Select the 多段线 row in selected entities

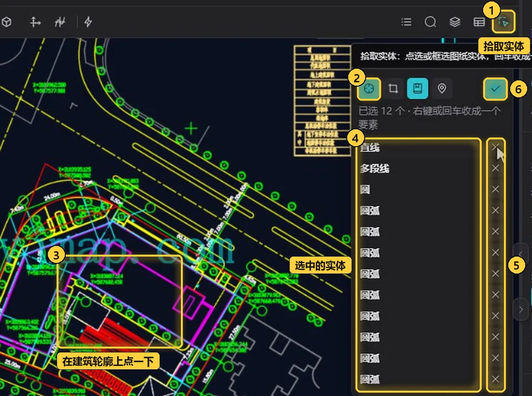click(419, 168)
